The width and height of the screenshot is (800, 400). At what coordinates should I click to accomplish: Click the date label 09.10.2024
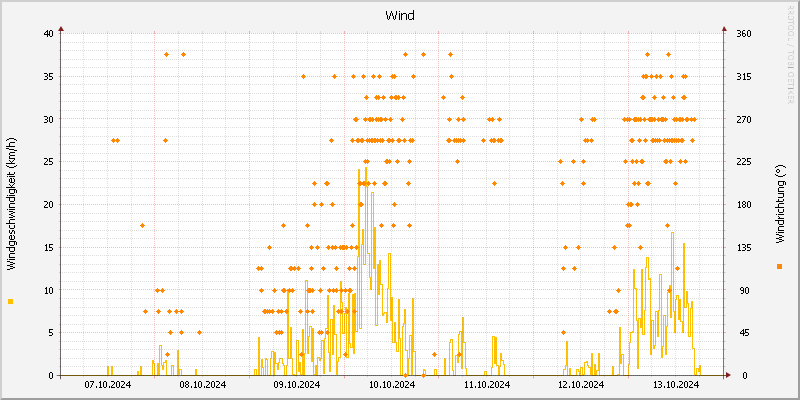pyautogui.click(x=297, y=385)
